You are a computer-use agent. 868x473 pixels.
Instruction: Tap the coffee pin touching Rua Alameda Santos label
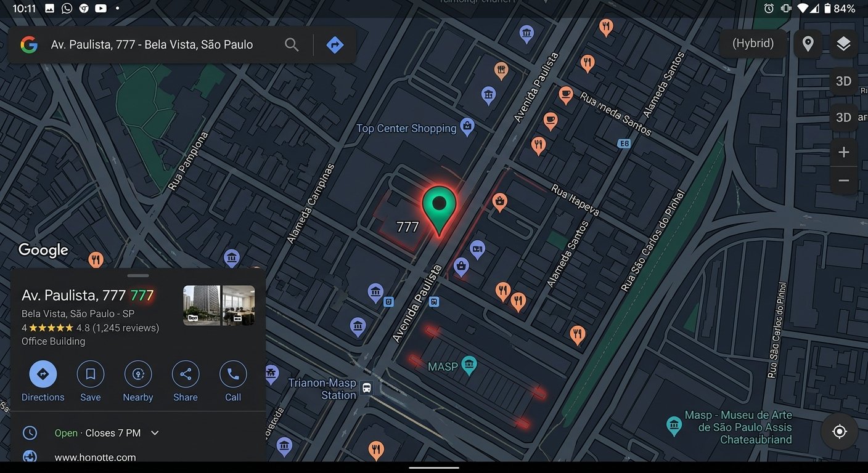(565, 95)
